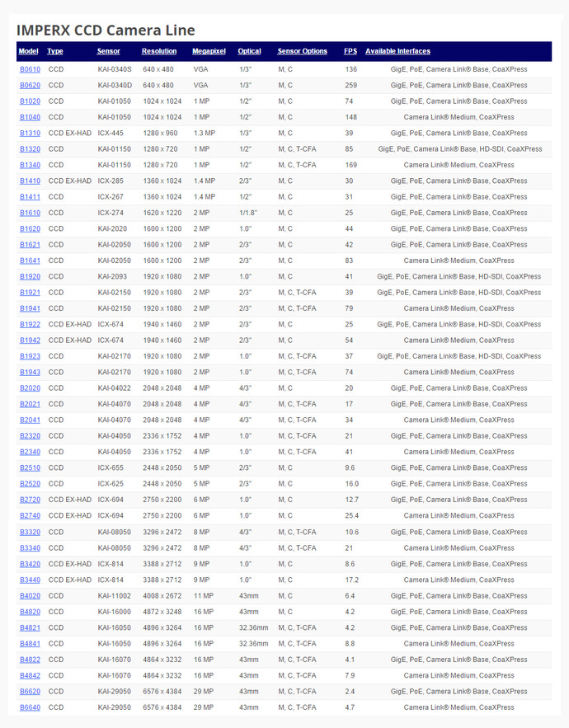Open the B2021 model link

pyautogui.click(x=31, y=404)
